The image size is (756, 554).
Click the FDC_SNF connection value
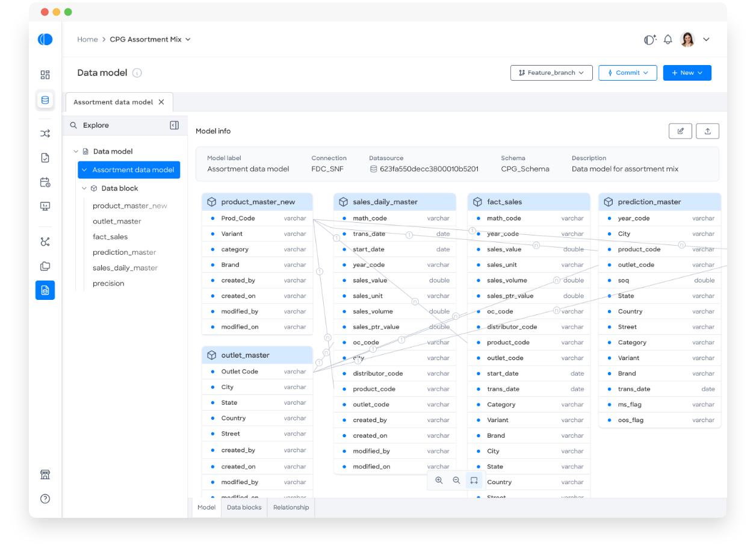pos(327,169)
